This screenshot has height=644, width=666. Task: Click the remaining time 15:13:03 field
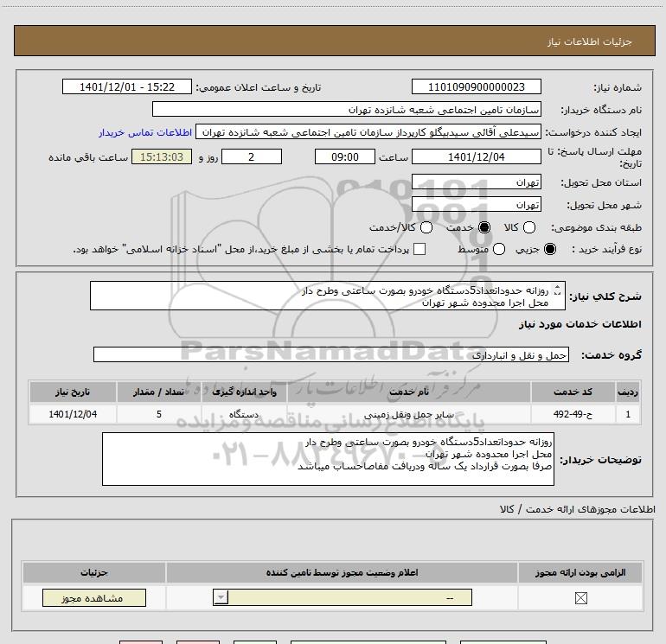tap(162, 156)
